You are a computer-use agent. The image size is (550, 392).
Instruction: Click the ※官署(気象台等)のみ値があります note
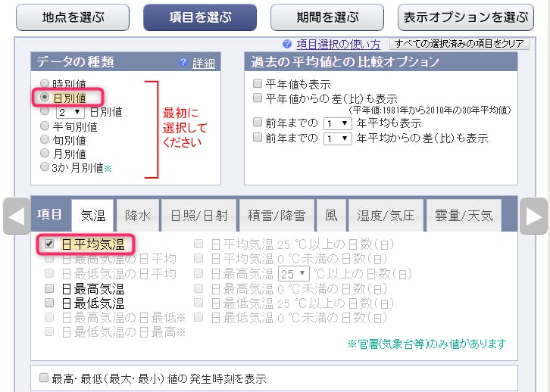tap(427, 344)
